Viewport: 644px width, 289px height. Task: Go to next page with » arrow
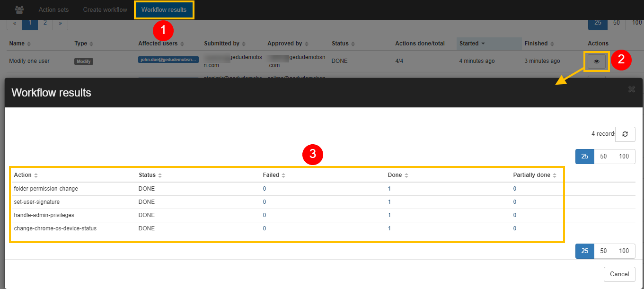(60, 23)
